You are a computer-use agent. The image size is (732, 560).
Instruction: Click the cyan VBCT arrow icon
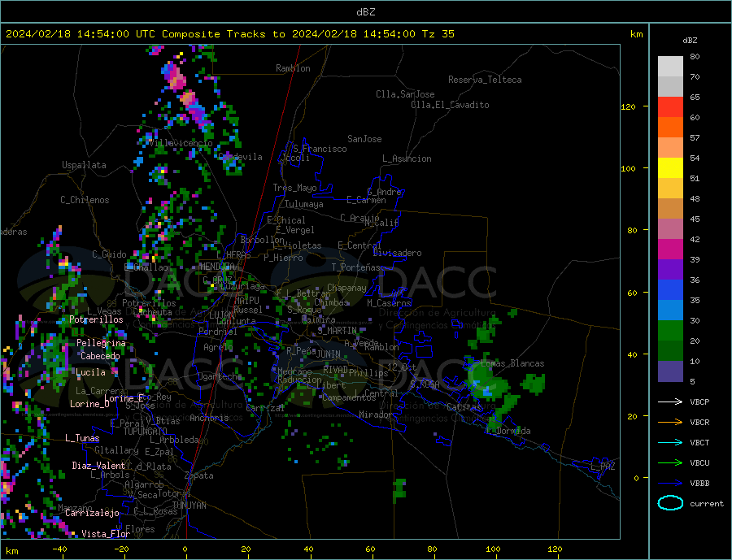[x=670, y=442]
